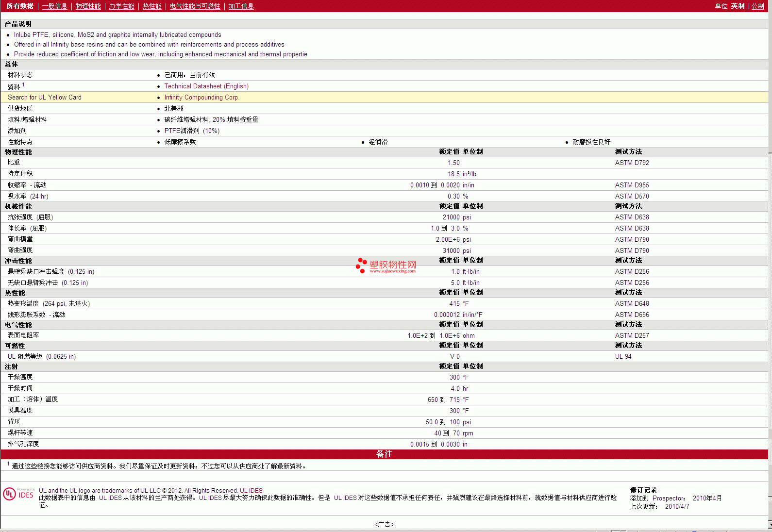Switch to the 物理性能 tab
This screenshot has width=772, height=532.
coord(88,6)
